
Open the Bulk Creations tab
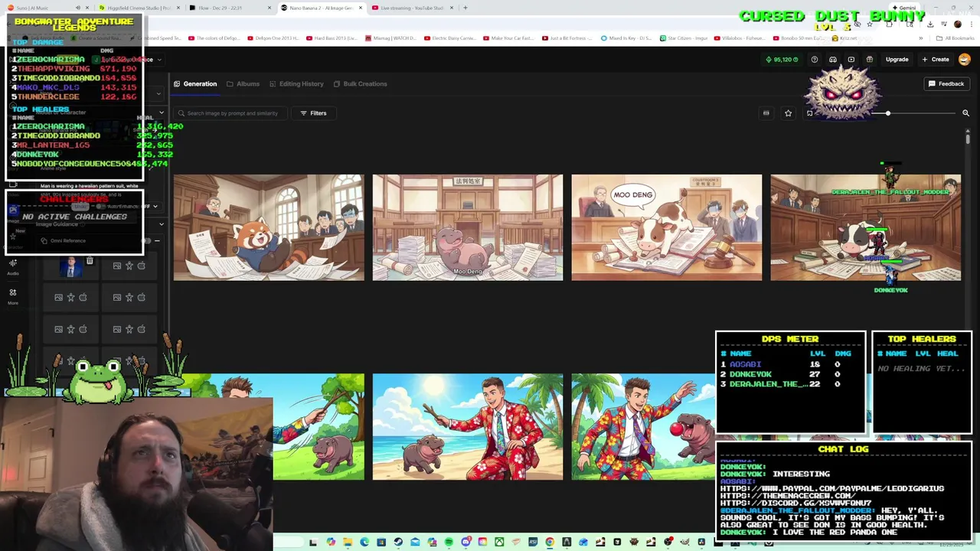360,83
